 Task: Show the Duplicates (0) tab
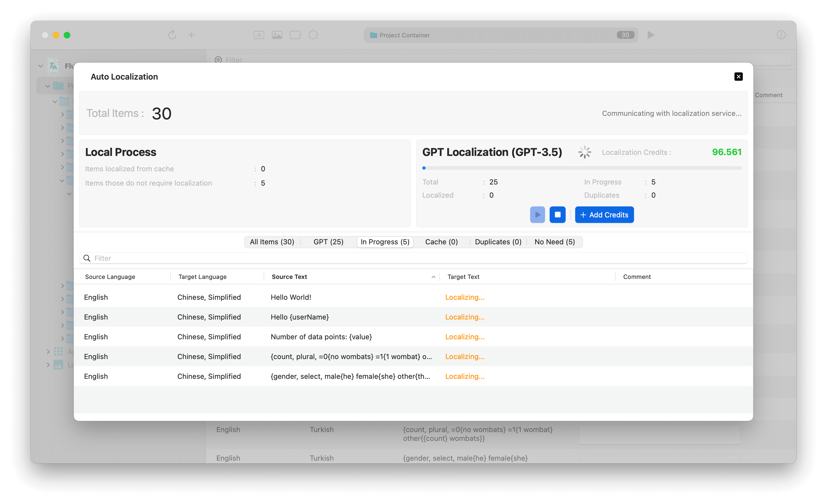click(x=498, y=242)
